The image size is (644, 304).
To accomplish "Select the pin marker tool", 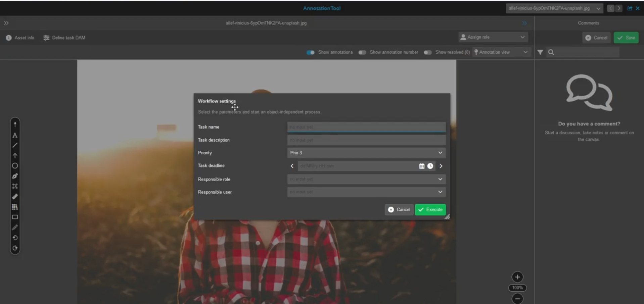I will 15,124.
